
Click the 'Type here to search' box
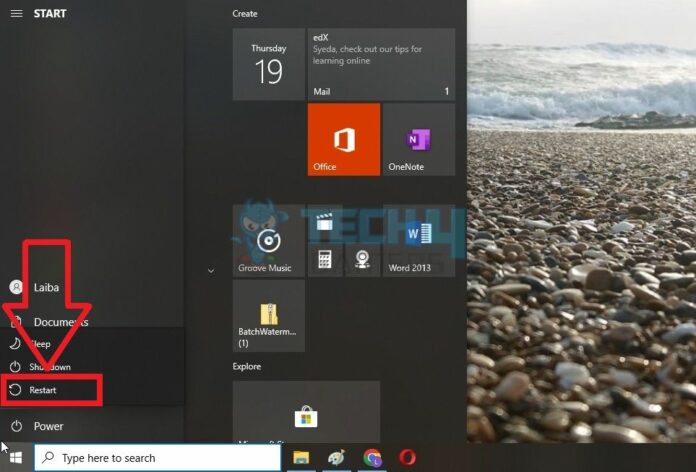(x=160, y=458)
